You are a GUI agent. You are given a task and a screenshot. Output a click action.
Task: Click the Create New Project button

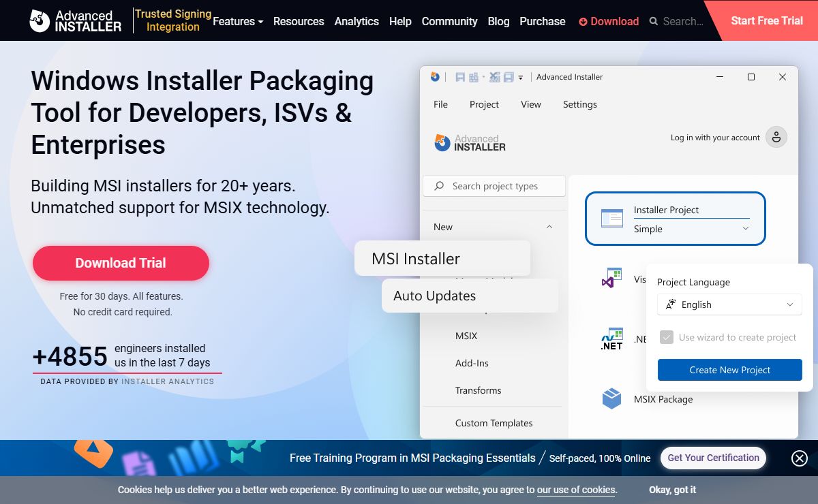729,370
